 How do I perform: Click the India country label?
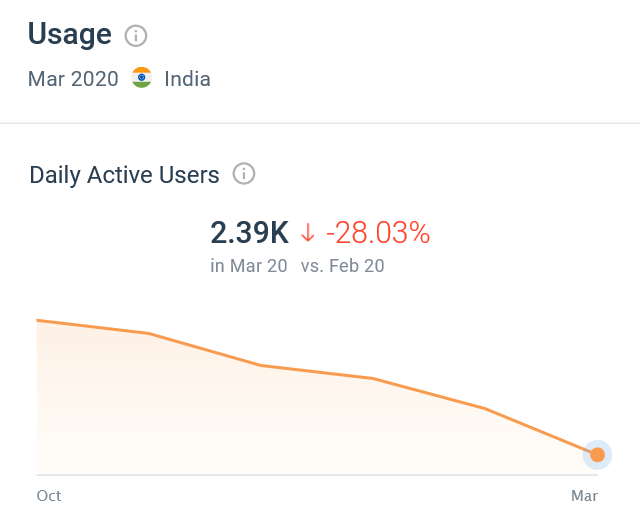tap(187, 79)
